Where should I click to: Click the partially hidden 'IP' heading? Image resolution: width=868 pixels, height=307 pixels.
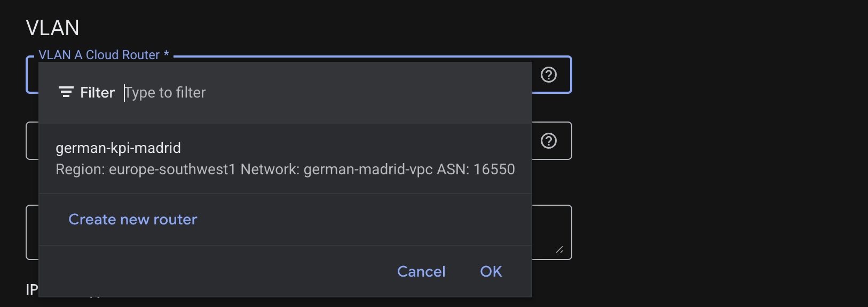(31, 289)
